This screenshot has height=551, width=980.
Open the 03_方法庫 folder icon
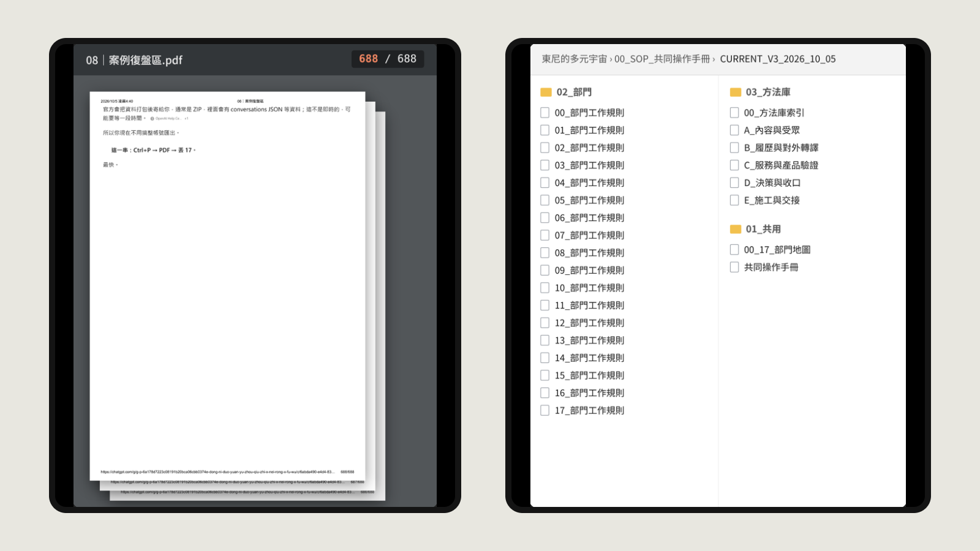[x=736, y=92]
